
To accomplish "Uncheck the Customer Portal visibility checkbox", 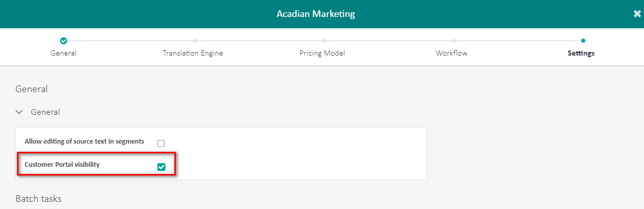I will [x=161, y=167].
